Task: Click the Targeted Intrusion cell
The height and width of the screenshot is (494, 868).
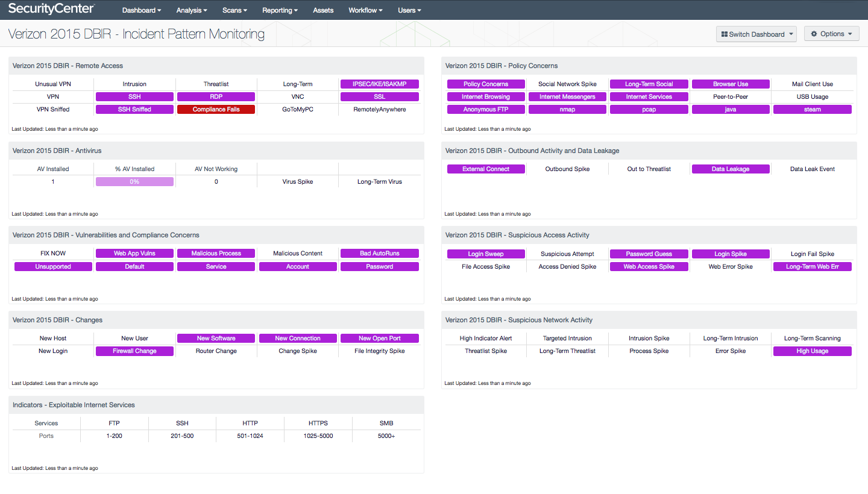Action: point(567,339)
